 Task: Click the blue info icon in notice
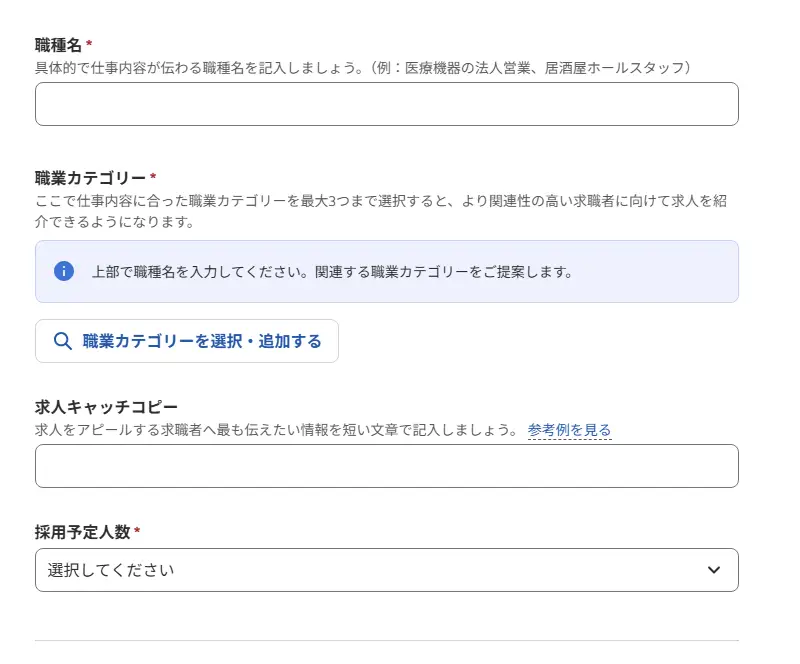64,271
